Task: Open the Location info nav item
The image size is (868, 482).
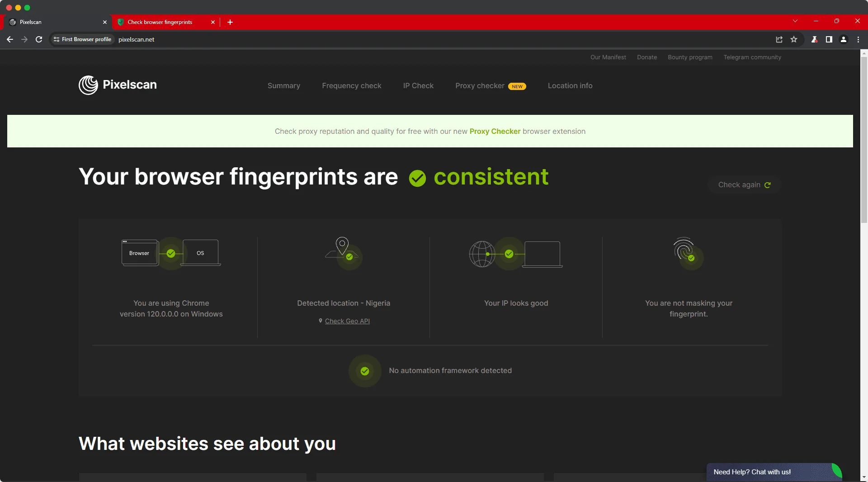Action: click(570, 86)
